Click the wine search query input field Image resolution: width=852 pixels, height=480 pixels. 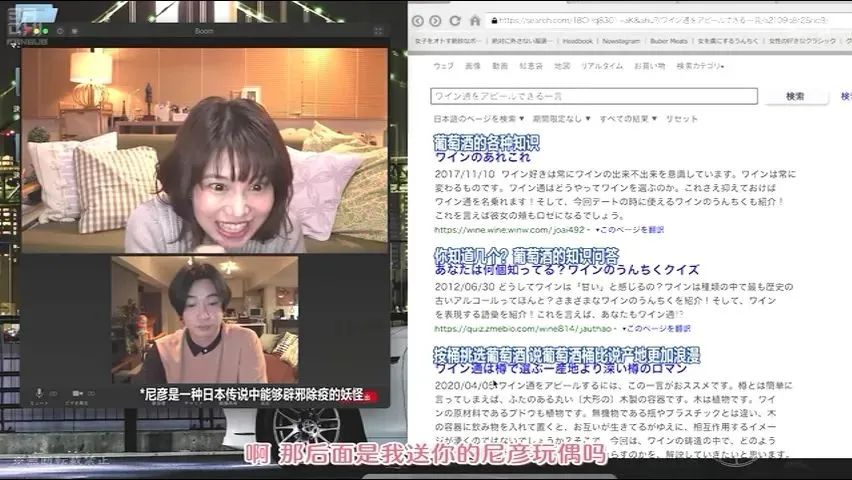click(594, 96)
